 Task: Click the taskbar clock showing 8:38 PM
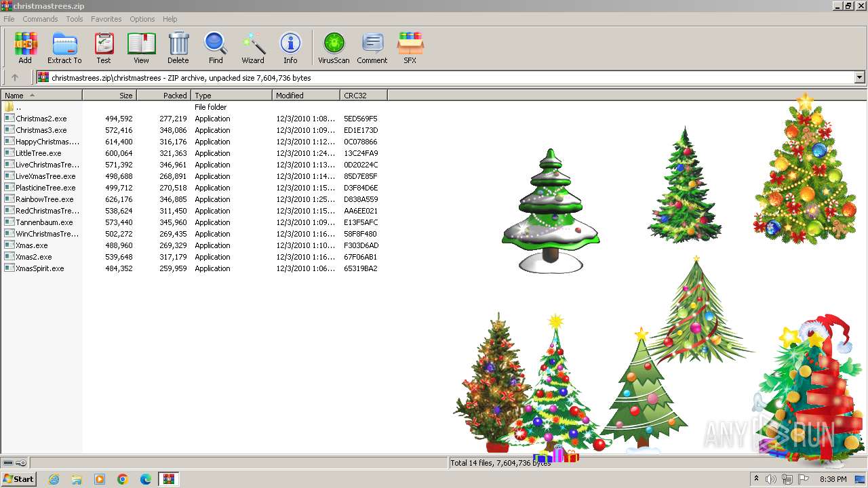[x=833, y=479]
